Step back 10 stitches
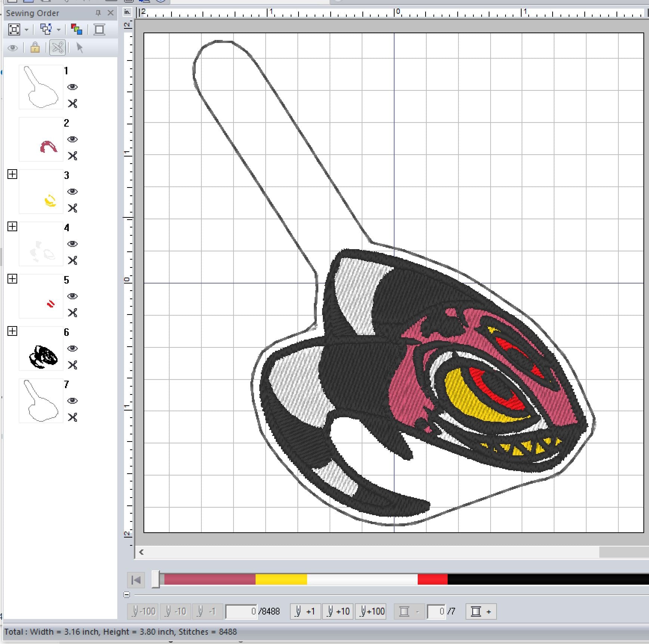 point(175,612)
